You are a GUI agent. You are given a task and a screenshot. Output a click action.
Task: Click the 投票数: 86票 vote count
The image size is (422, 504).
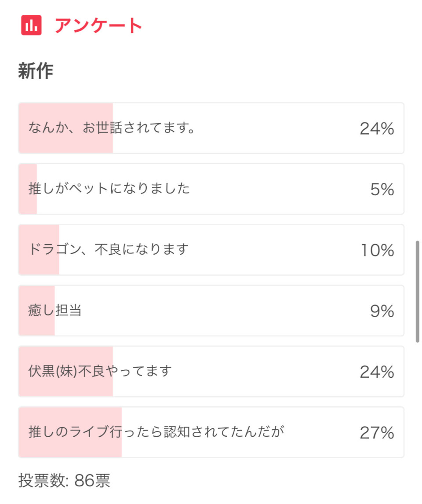click(64, 481)
